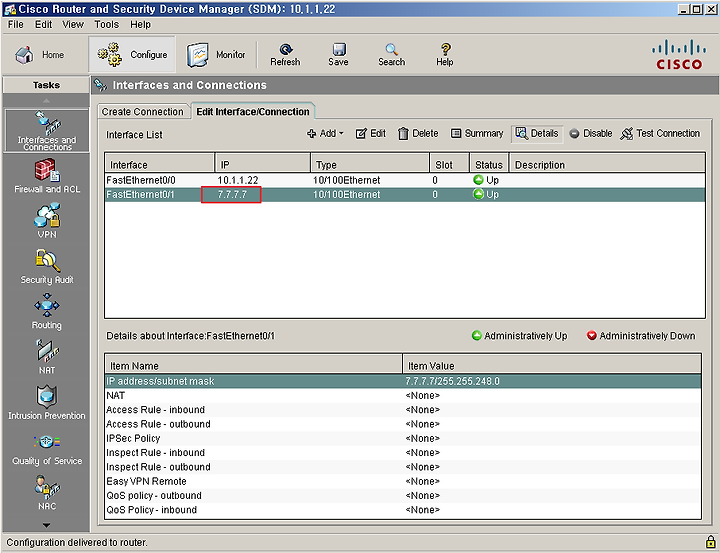Open the Add dropdown

point(325,134)
